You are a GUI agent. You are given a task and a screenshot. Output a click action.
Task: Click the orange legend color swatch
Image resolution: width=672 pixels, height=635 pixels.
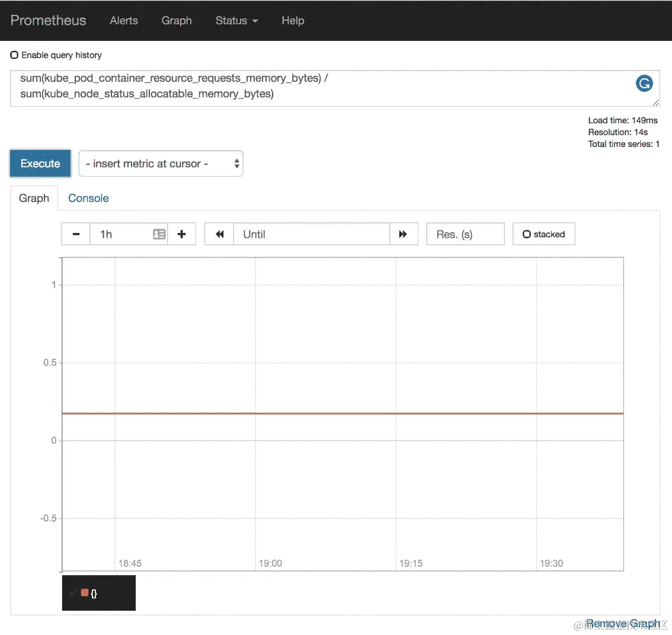click(84, 593)
